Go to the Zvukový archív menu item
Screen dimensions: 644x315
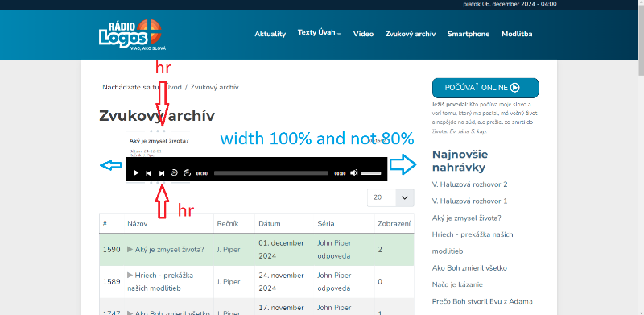(x=411, y=34)
